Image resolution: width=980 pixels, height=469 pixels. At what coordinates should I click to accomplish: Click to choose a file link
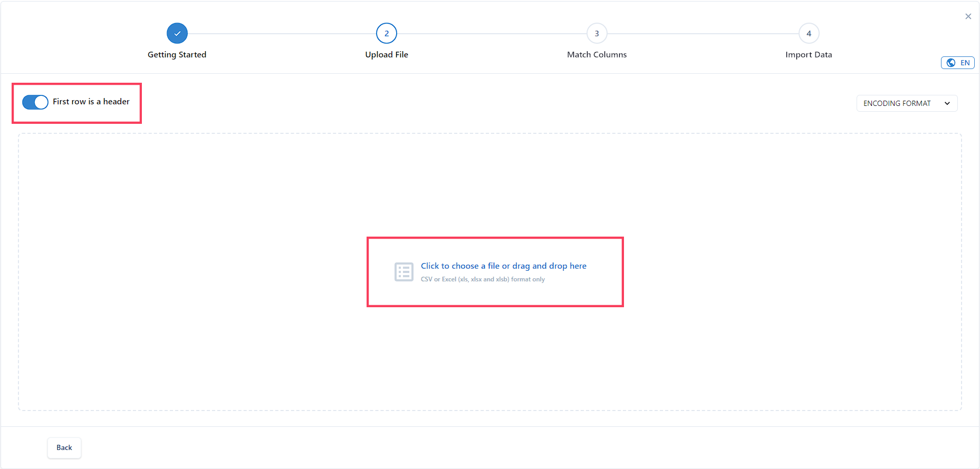coord(504,266)
